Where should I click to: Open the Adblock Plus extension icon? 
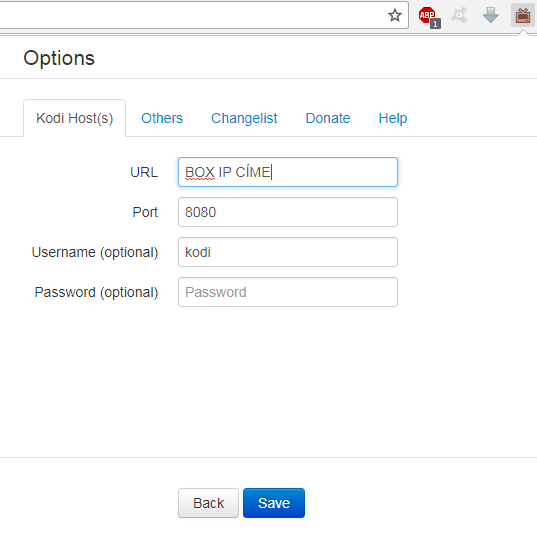(x=429, y=17)
